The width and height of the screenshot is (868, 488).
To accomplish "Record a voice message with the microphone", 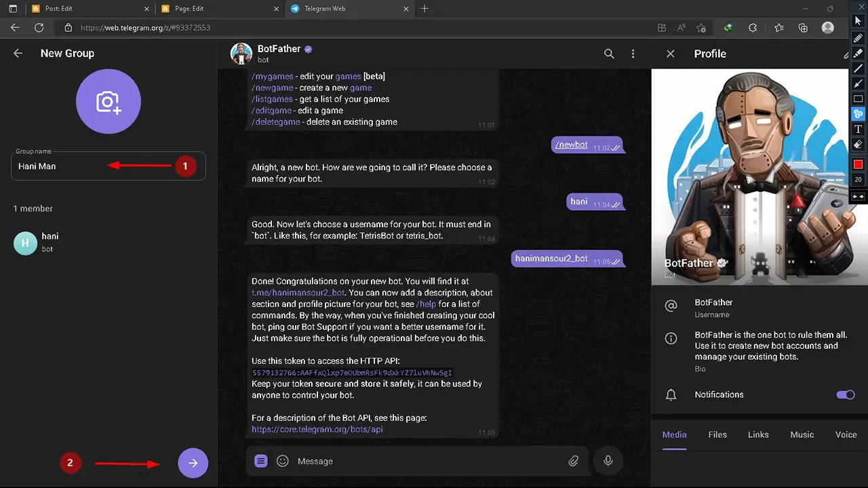I will click(x=608, y=461).
